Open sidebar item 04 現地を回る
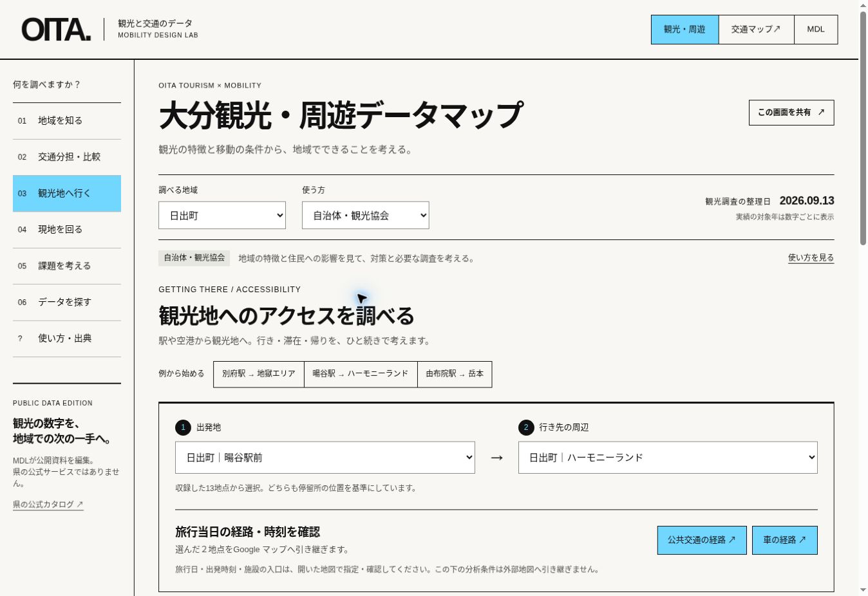The image size is (868, 596). pos(67,230)
